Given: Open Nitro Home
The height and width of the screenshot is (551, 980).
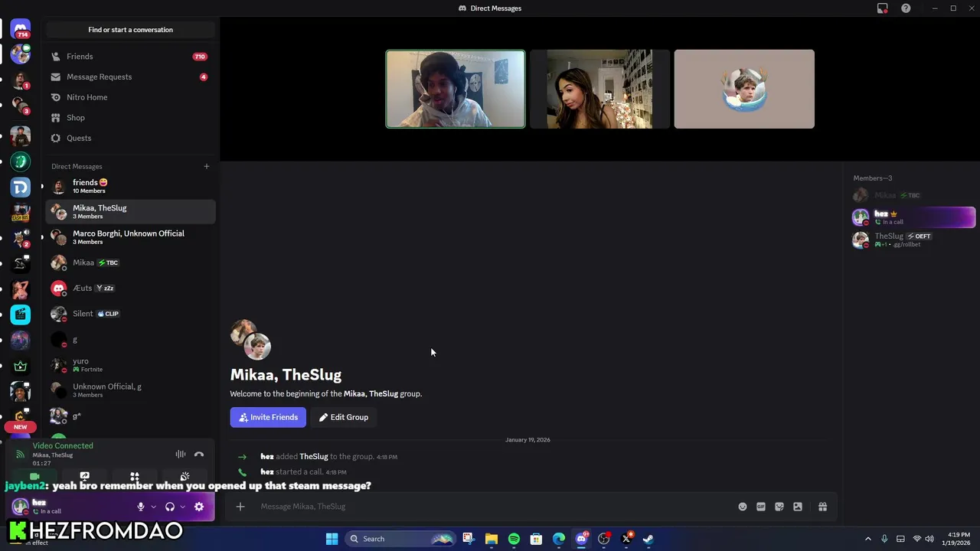Looking at the screenshot, I should pos(130,97).
